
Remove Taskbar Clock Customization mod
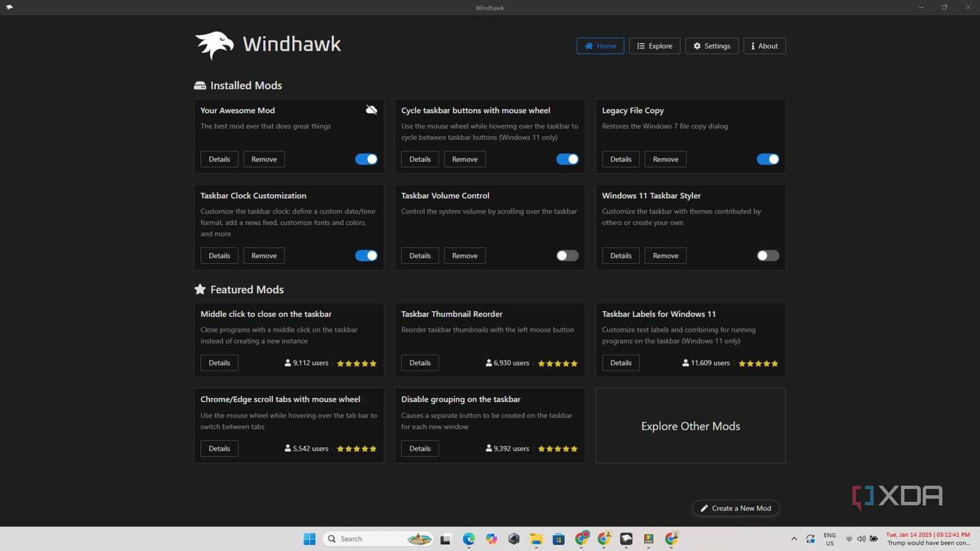[x=264, y=255]
